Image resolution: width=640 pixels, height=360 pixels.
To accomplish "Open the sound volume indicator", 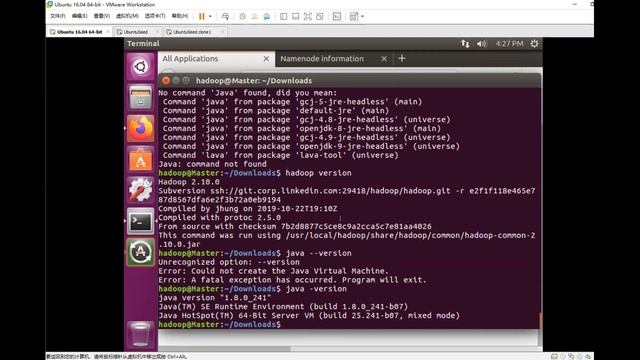I will click(x=482, y=44).
